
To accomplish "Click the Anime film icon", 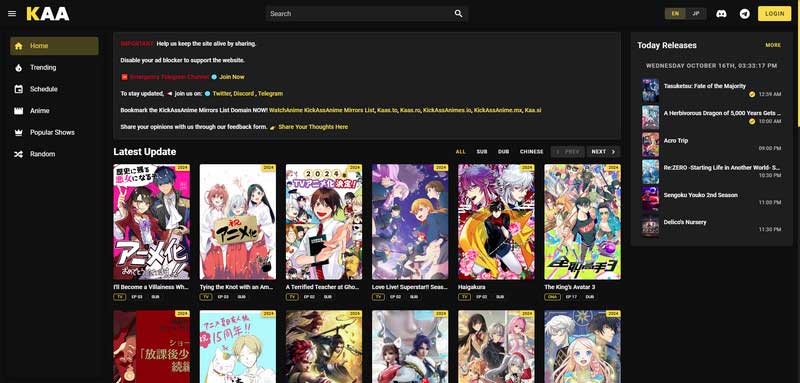I will [x=19, y=111].
